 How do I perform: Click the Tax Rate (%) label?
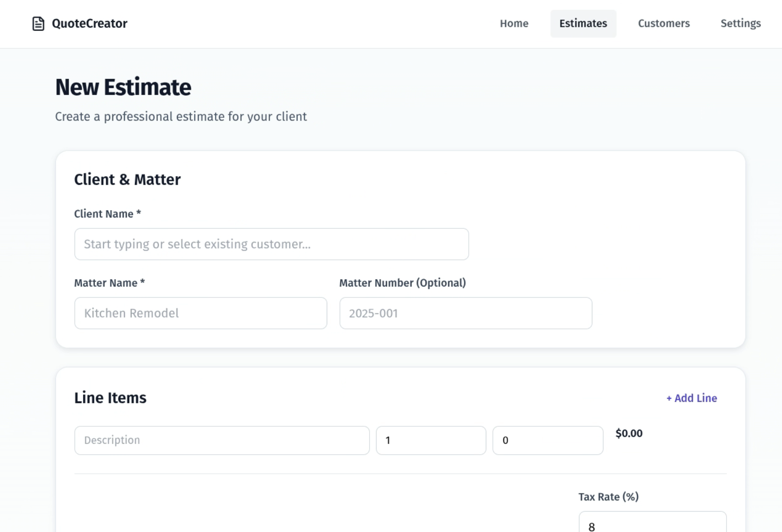tap(608, 497)
